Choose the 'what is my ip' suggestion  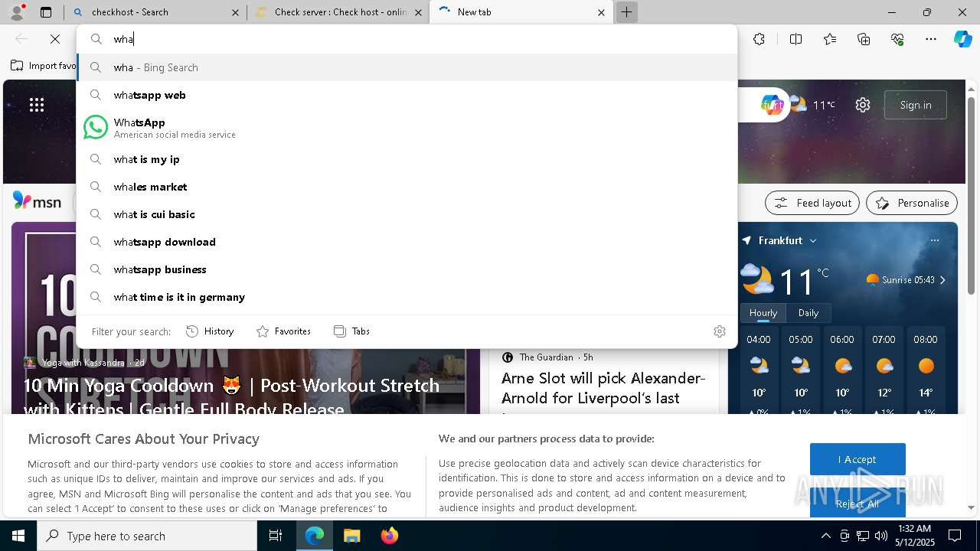click(407, 159)
